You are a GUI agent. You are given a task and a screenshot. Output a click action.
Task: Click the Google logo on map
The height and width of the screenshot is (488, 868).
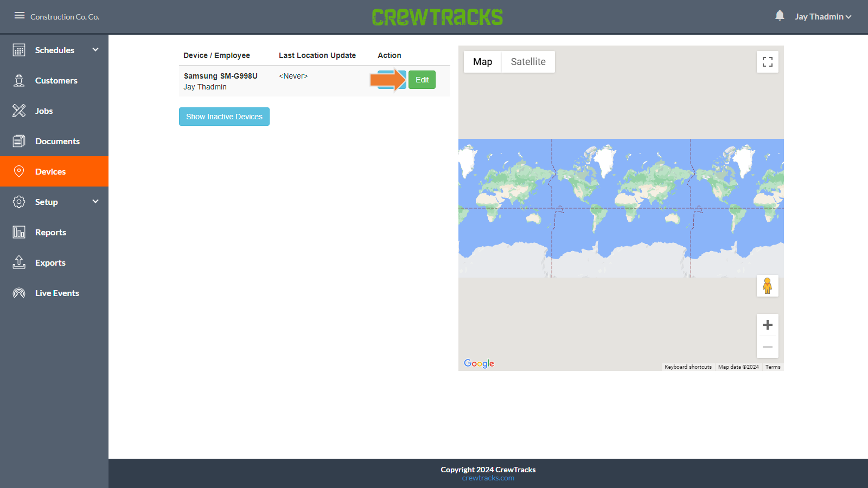(x=479, y=363)
